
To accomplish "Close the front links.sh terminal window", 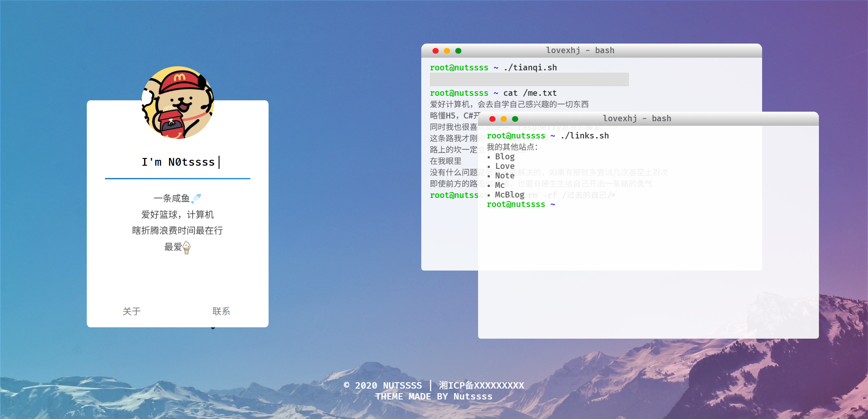I will pyautogui.click(x=492, y=119).
